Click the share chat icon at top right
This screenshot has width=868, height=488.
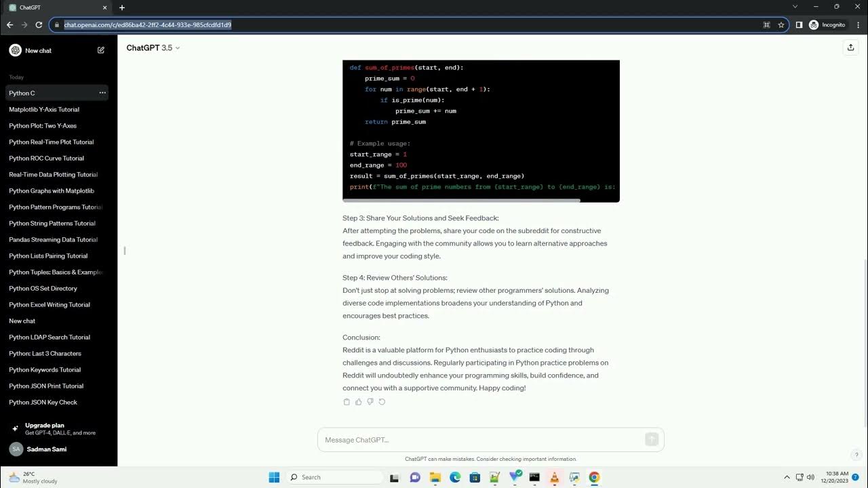tap(850, 47)
